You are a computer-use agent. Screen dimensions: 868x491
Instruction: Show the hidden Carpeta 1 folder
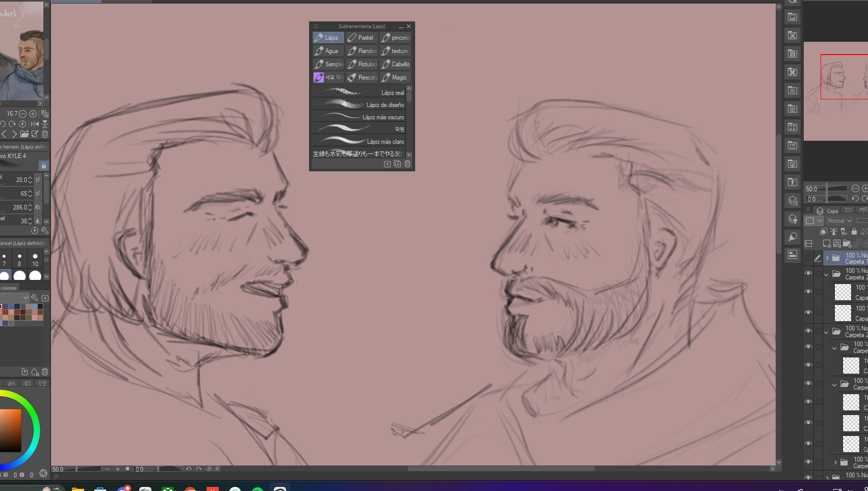(808, 258)
